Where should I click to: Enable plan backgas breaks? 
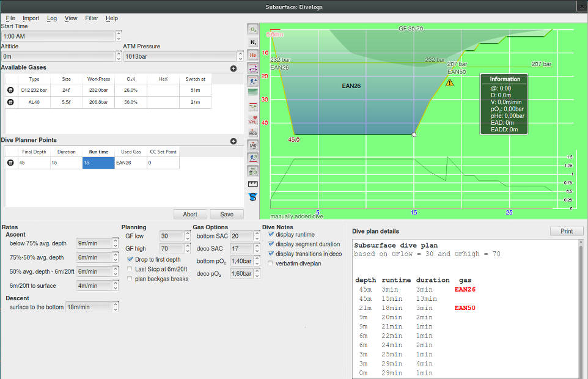(130, 279)
